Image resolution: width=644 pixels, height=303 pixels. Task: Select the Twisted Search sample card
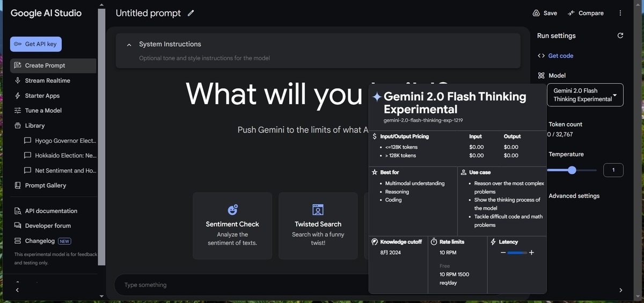click(318, 226)
